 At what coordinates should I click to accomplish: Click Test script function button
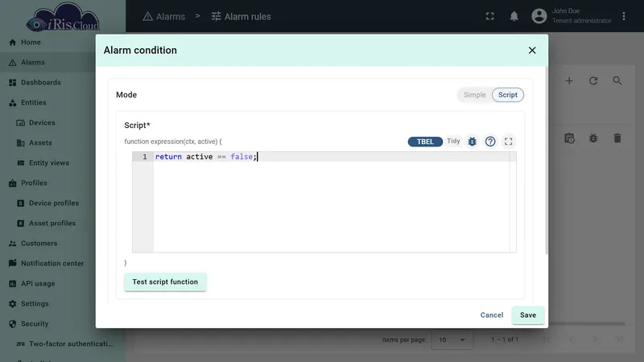point(165,282)
